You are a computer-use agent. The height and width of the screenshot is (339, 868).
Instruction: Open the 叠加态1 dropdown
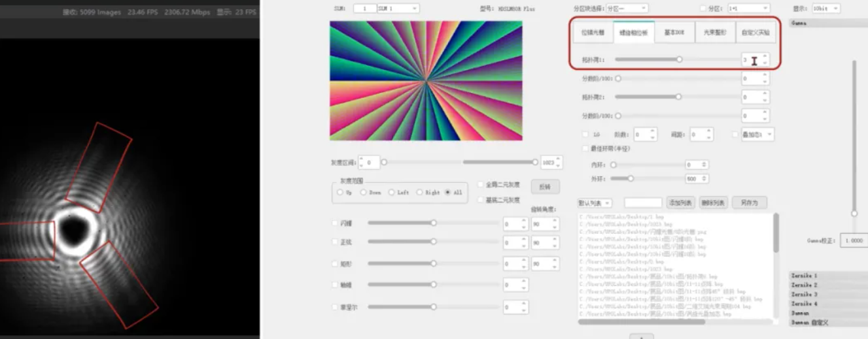[x=757, y=134]
